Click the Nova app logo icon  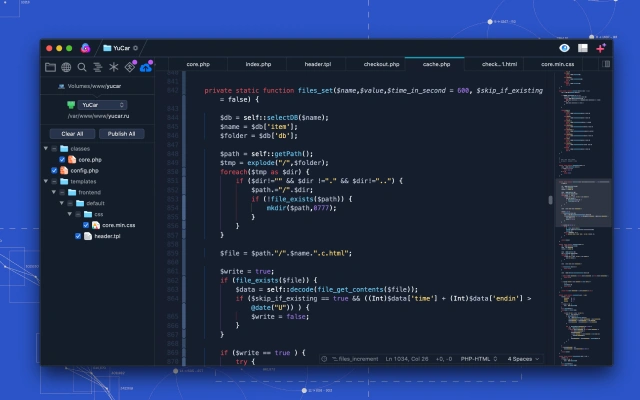[x=85, y=48]
